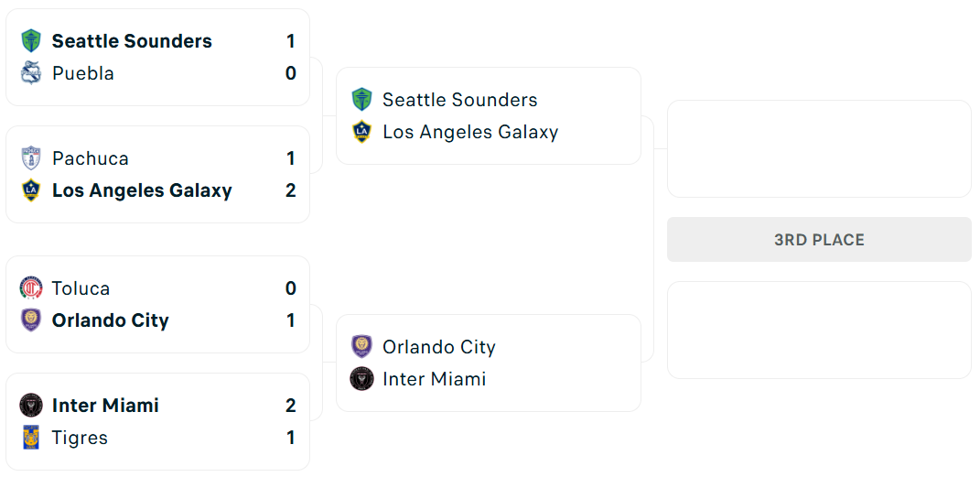Click Toluca score of 0
The width and height of the screenshot is (980, 477).
tap(291, 288)
